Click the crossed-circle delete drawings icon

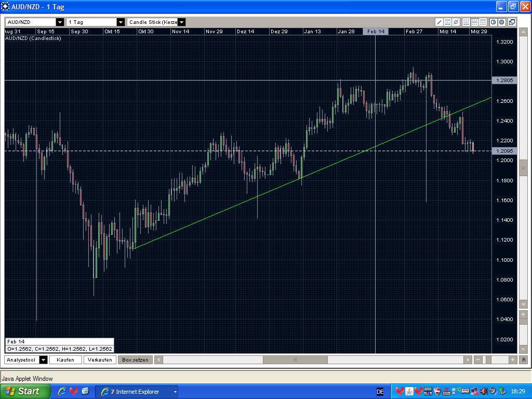(x=456, y=22)
